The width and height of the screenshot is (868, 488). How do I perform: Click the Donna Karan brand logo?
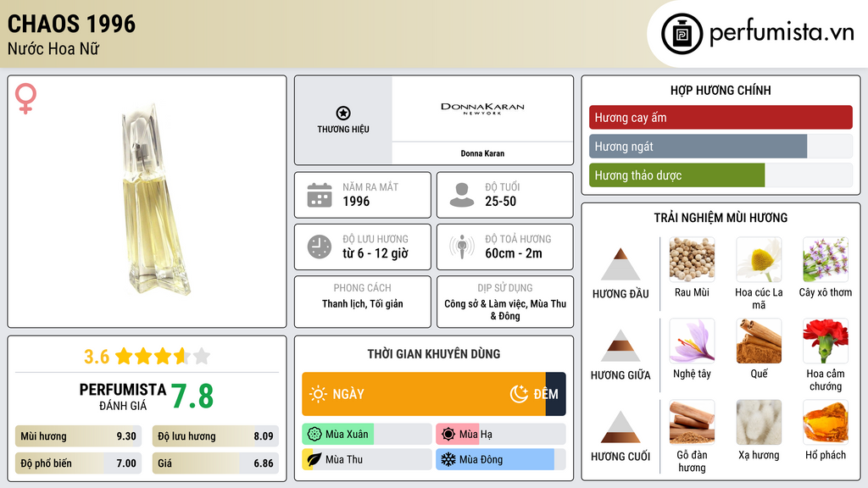click(x=482, y=109)
